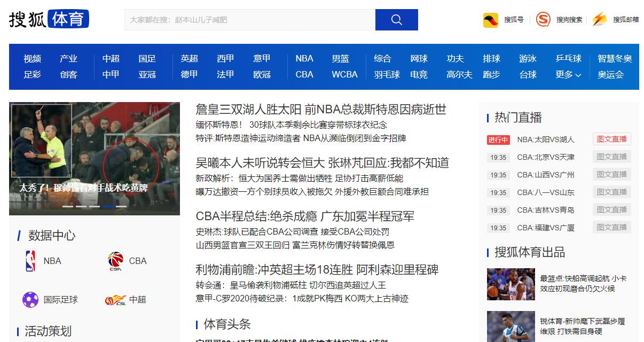Click the 搜狐体育出品 section heading
Image resolution: width=644 pixels, height=342 pixels.
pyautogui.click(x=530, y=252)
